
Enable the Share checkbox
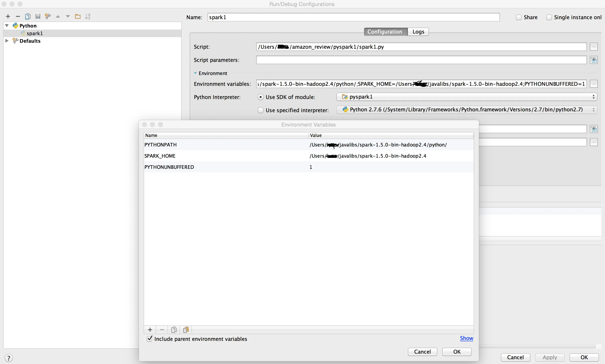click(x=518, y=17)
